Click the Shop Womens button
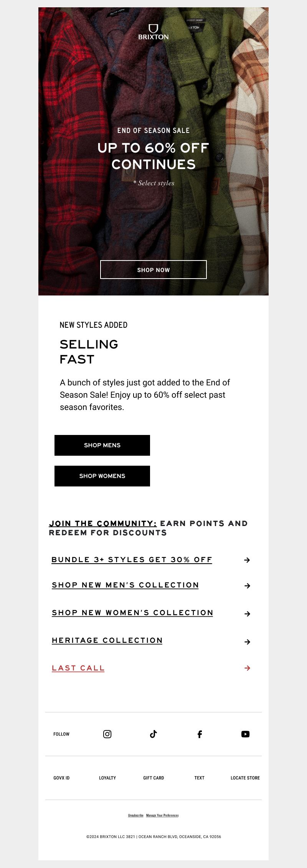The width and height of the screenshot is (307, 868). (x=102, y=476)
